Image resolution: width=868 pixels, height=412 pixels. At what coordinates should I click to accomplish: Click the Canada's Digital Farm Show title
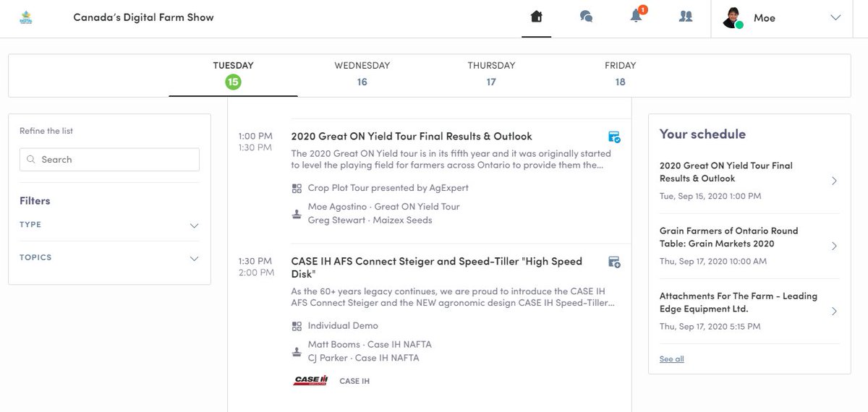click(x=143, y=17)
